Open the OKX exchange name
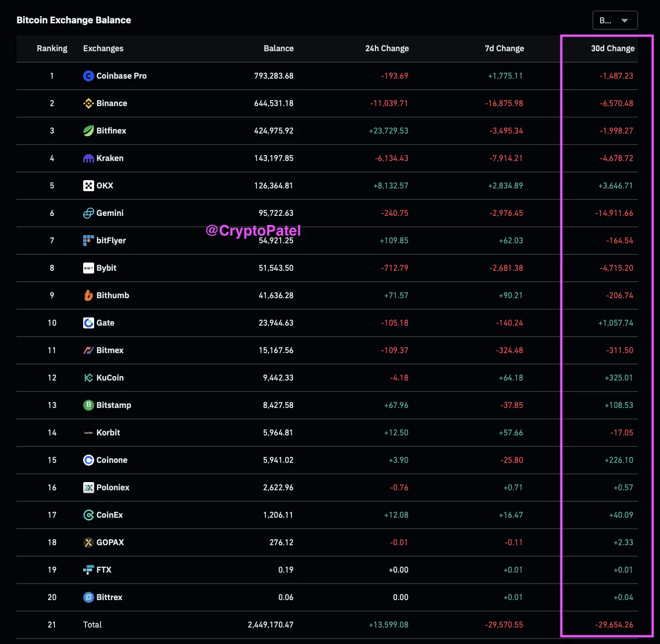This screenshot has width=660, height=644. (x=105, y=186)
